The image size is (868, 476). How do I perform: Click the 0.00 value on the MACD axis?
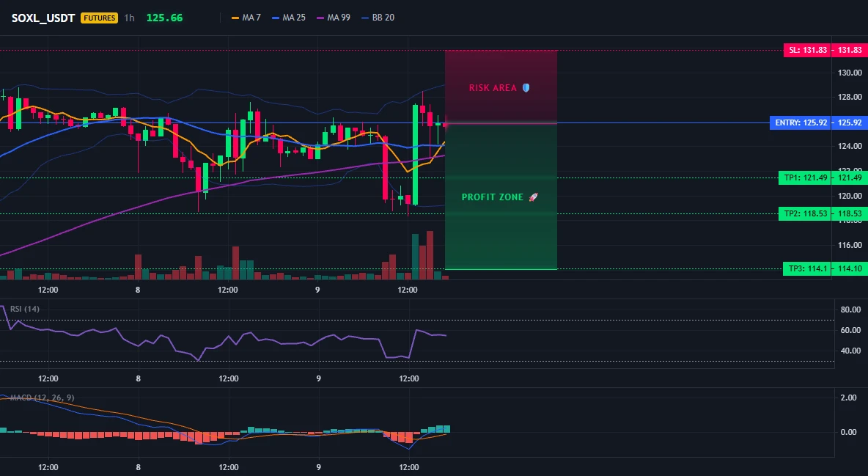coord(849,432)
